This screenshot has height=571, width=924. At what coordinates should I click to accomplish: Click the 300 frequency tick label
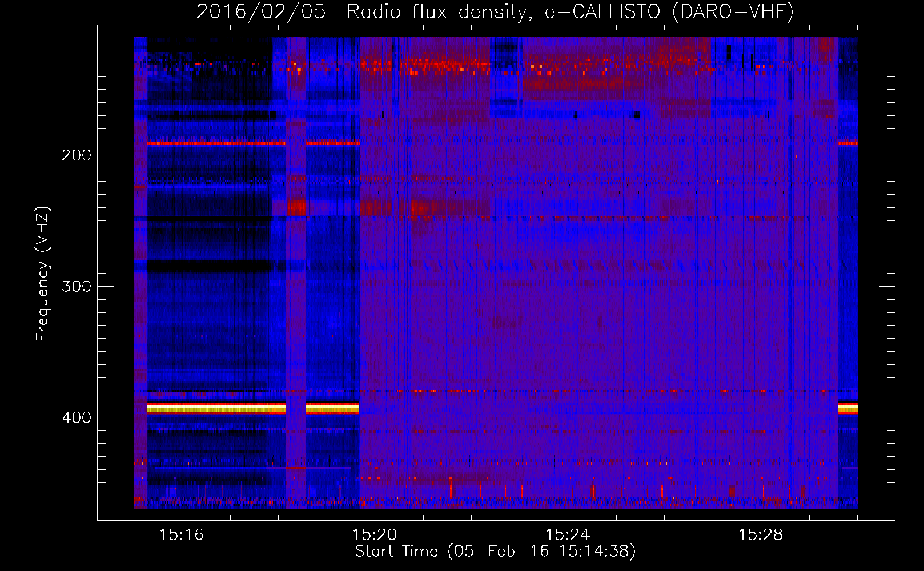(77, 286)
